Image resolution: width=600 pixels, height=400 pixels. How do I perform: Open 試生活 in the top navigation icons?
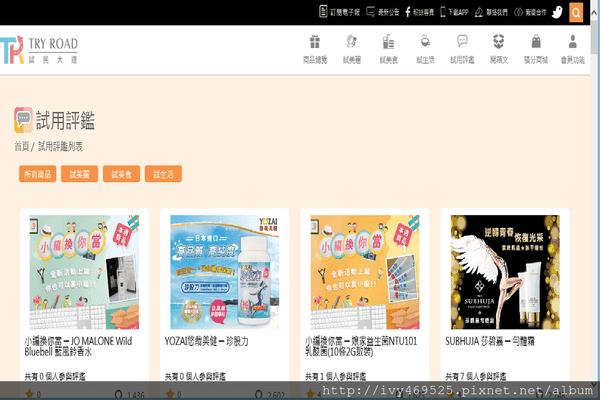point(426,49)
